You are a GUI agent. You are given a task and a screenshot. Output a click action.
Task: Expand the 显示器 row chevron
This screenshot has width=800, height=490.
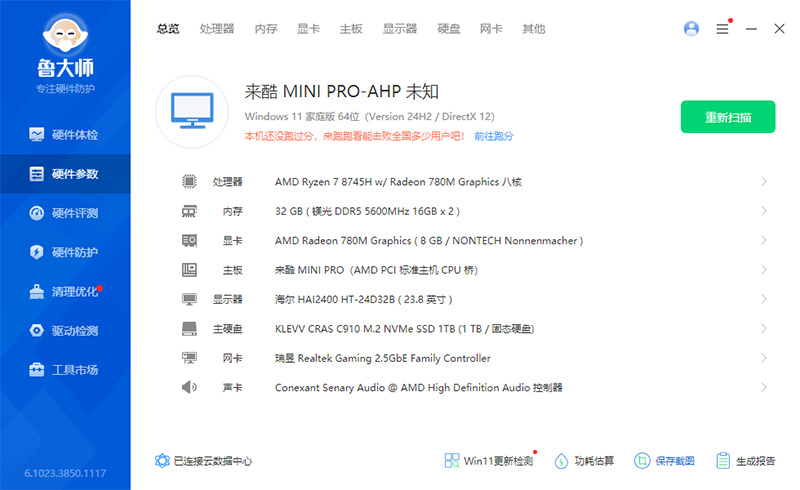764,299
